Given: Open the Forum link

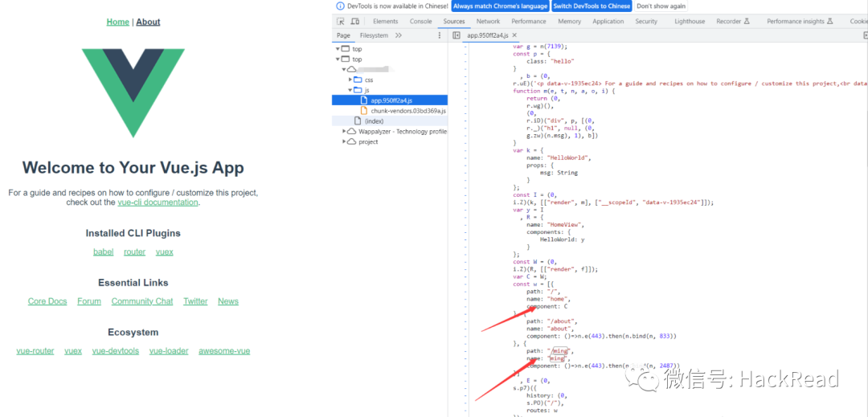Looking at the screenshot, I should [89, 301].
